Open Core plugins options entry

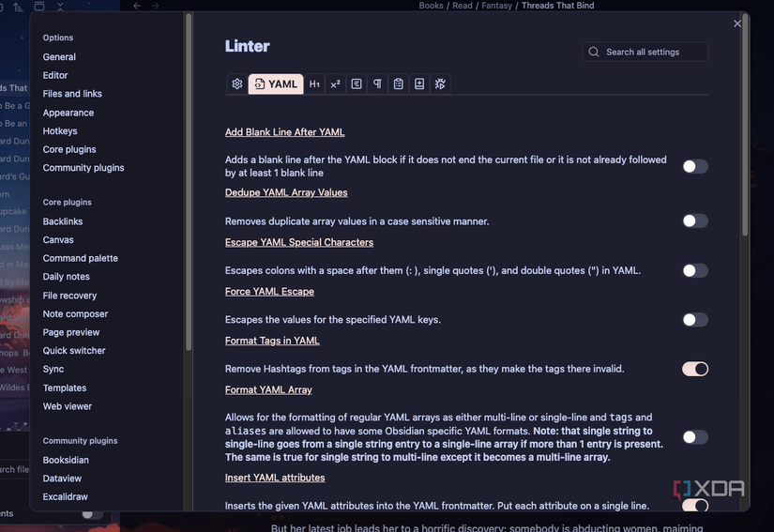(69, 149)
